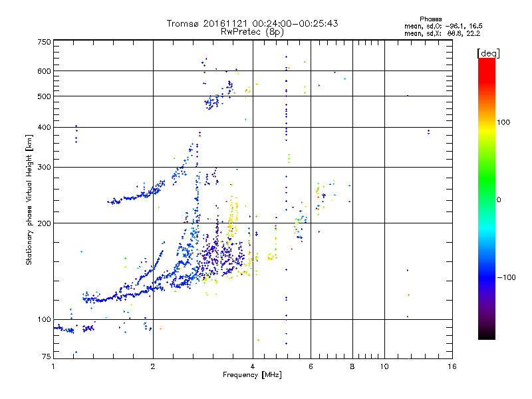Screen dimensions: 532x399
Task: Click the y-axis '200' tick label
Action: (44, 223)
